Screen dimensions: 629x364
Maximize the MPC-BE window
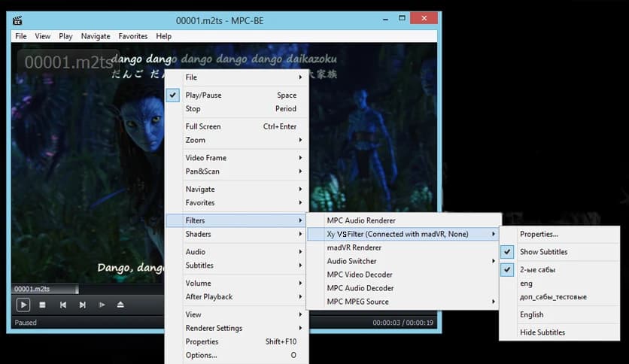pyautogui.click(x=402, y=19)
